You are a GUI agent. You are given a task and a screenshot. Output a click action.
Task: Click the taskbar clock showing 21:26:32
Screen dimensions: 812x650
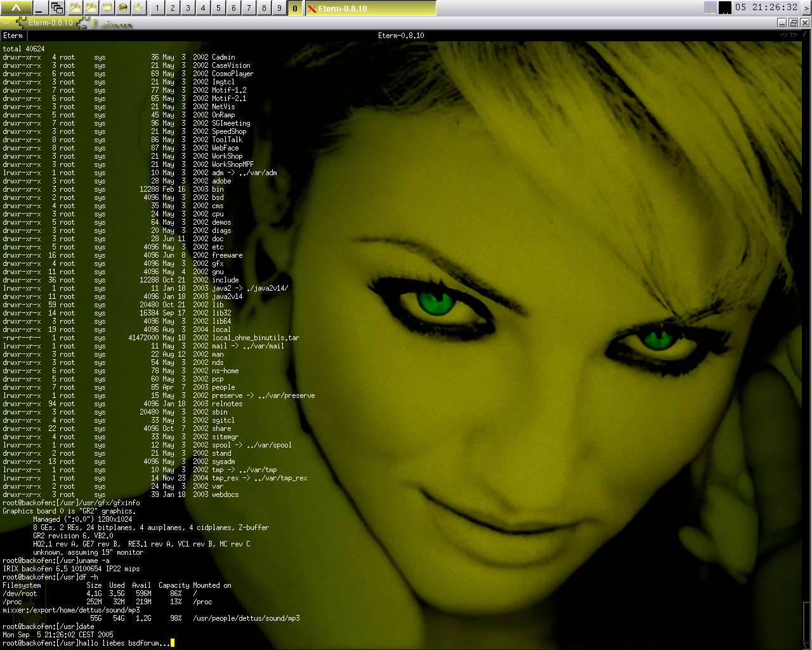click(x=766, y=8)
